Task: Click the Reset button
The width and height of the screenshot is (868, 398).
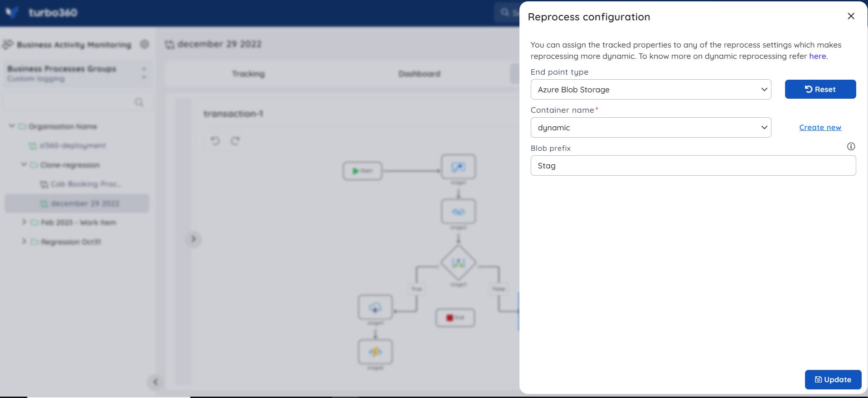Action: point(820,89)
